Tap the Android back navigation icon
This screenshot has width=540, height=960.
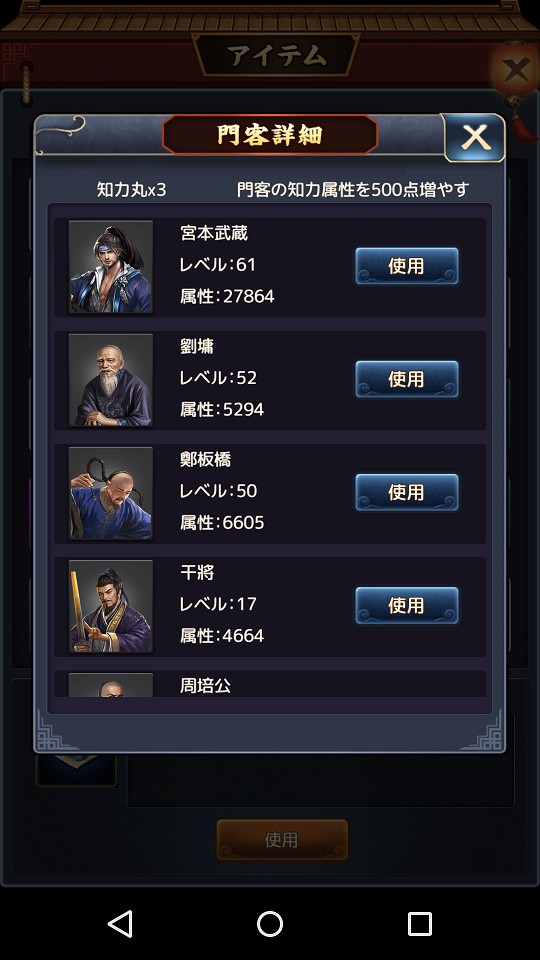tap(121, 923)
